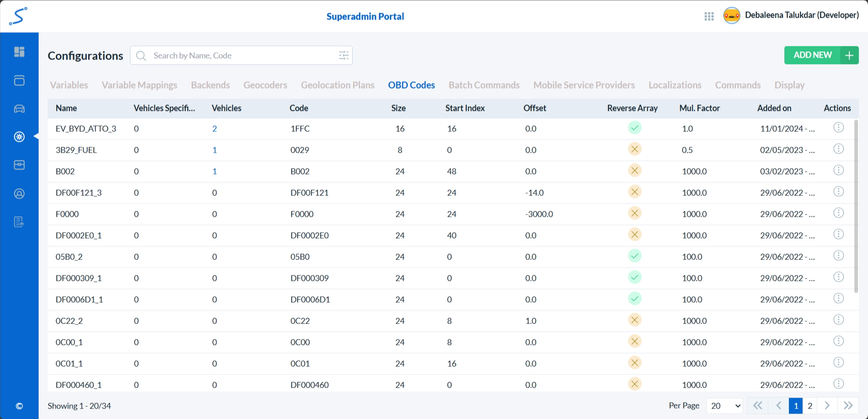The height and width of the screenshot is (419, 868).
Task: Click the ADD NEW button
Action: tap(821, 55)
